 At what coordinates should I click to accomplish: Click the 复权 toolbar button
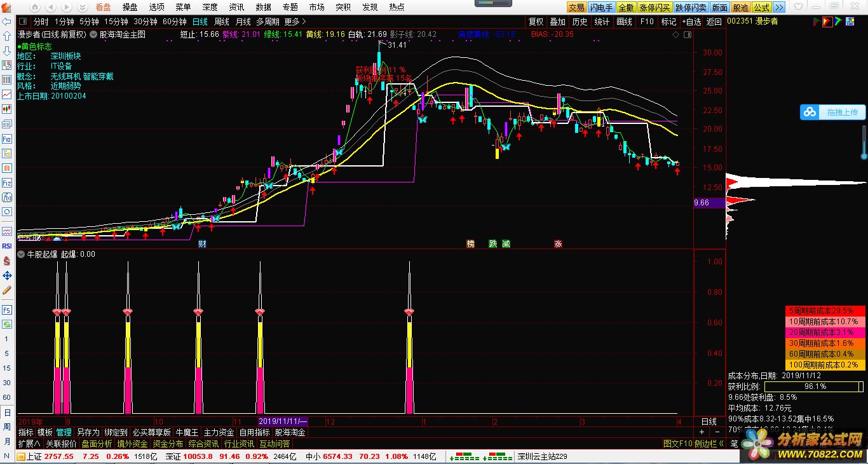(536, 22)
